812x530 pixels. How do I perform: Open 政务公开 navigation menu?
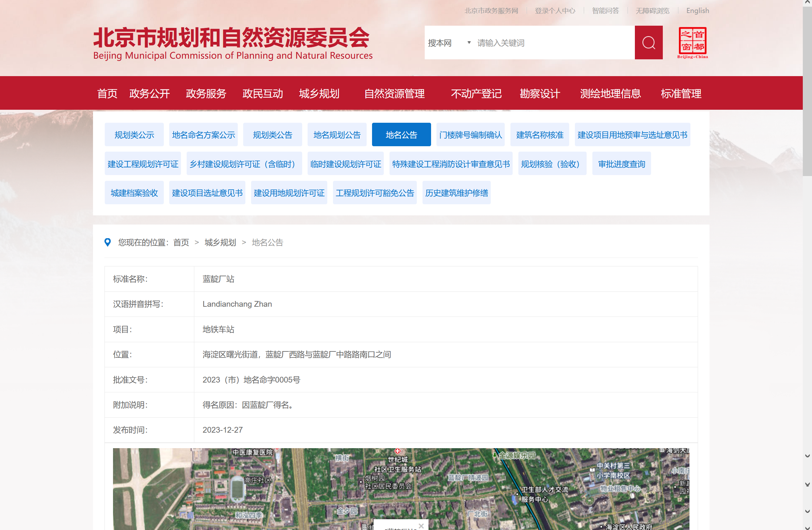150,93
